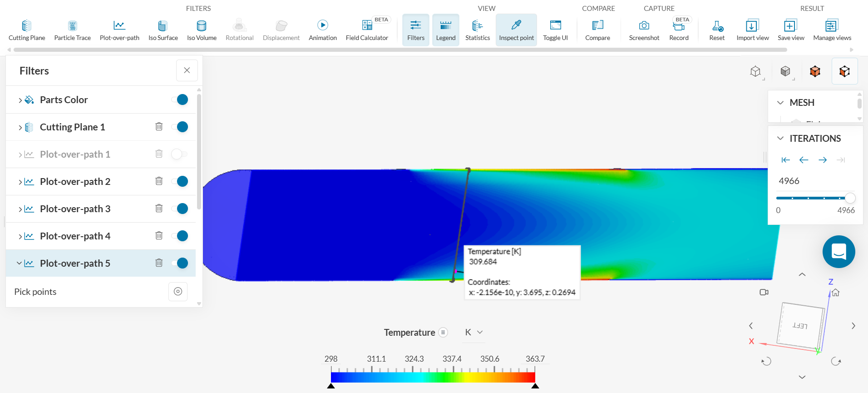Collapse the MESH section
The width and height of the screenshot is (868, 393).
pos(780,103)
